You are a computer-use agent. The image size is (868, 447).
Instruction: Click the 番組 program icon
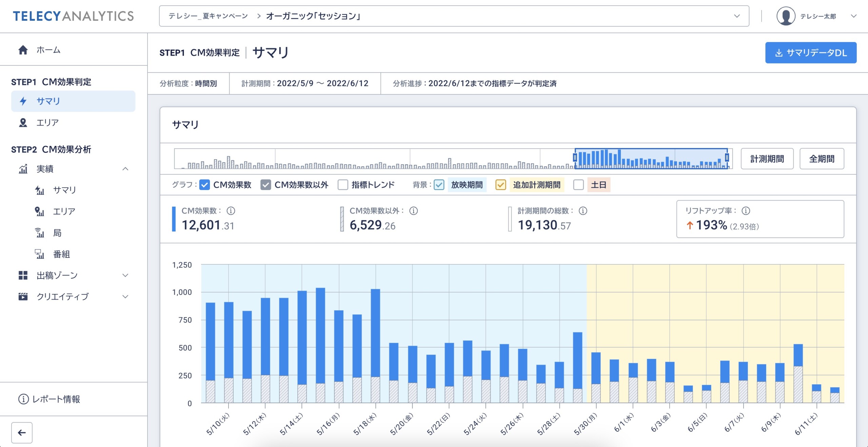(40, 254)
